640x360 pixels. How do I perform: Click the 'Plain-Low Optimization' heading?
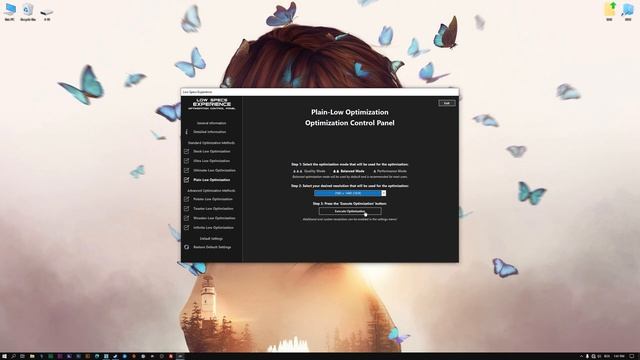coord(350,112)
